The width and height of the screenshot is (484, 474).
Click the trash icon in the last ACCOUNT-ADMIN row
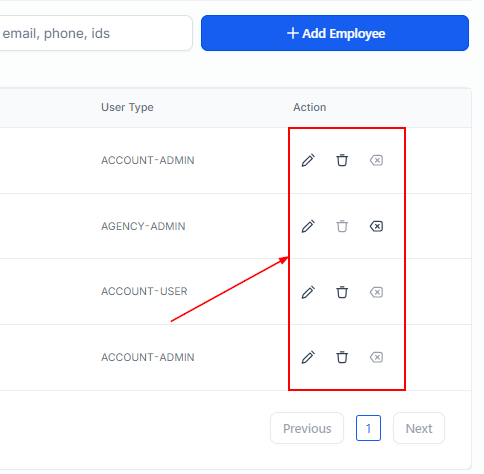342,357
